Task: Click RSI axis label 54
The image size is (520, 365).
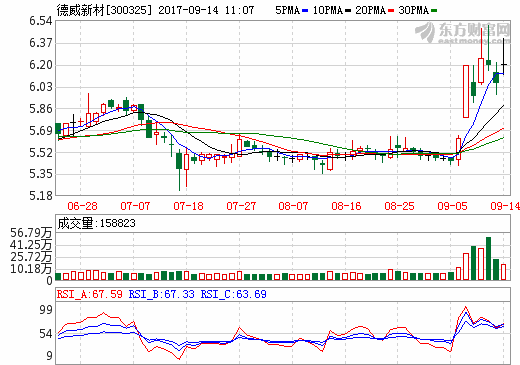Action: pos(46,334)
